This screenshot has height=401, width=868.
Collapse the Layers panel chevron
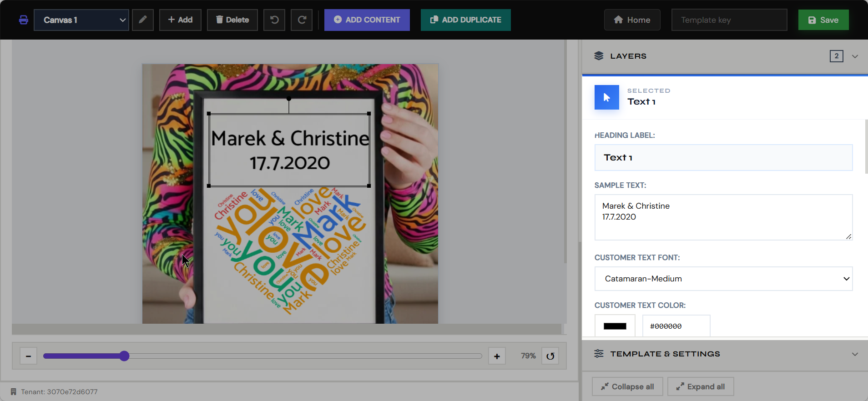tap(855, 56)
